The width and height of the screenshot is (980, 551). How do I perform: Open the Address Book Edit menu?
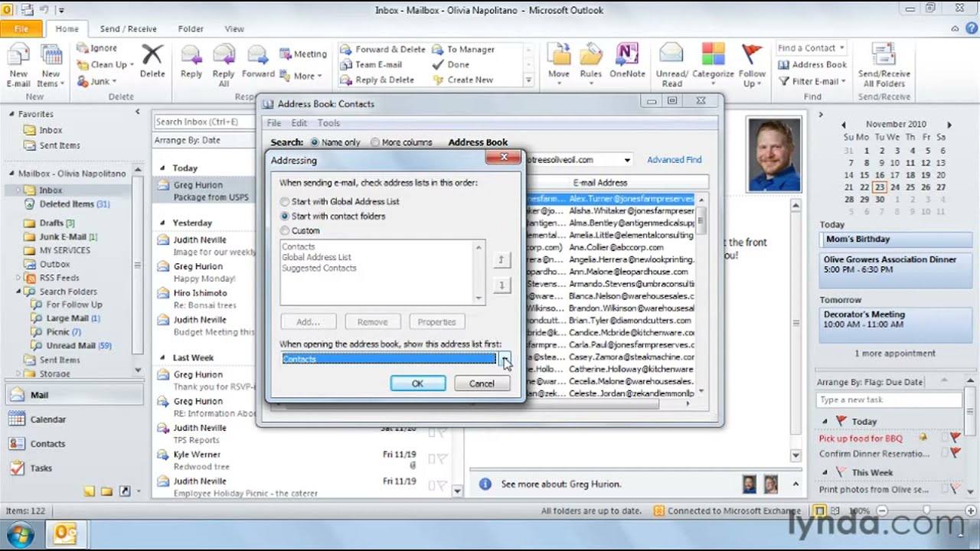(299, 123)
